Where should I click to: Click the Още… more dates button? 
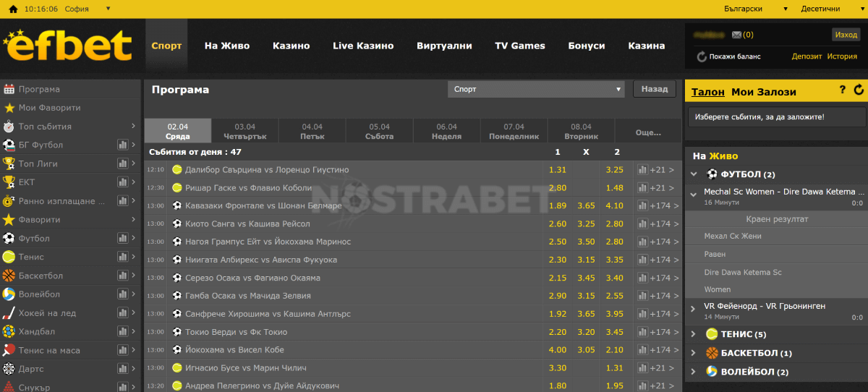point(648,132)
